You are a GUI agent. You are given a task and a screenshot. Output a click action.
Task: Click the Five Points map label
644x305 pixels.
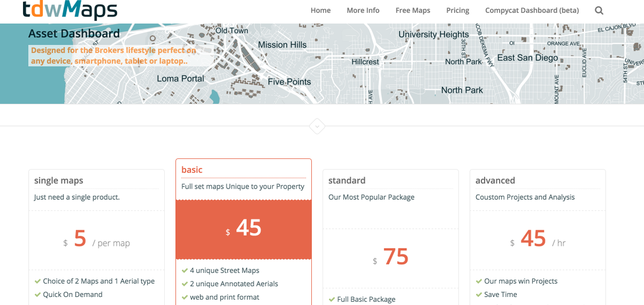289,82
